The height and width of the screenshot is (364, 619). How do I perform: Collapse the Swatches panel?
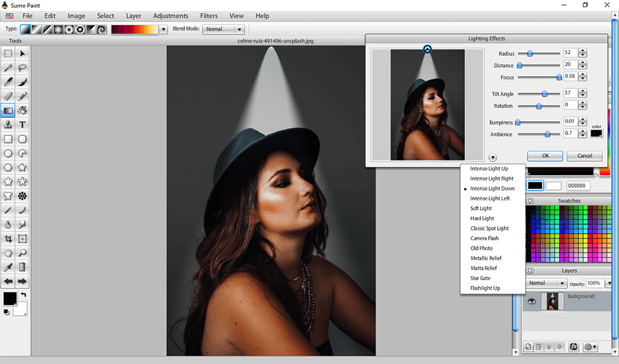pyautogui.click(x=530, y=201)
